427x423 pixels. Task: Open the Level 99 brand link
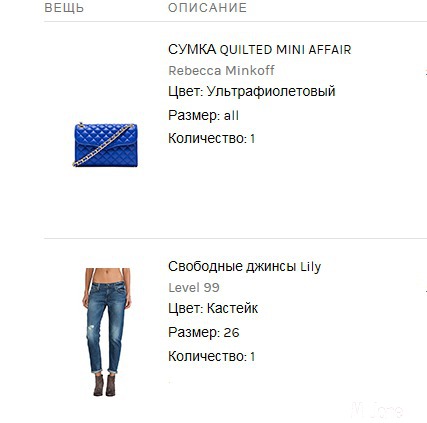point(194,288)
